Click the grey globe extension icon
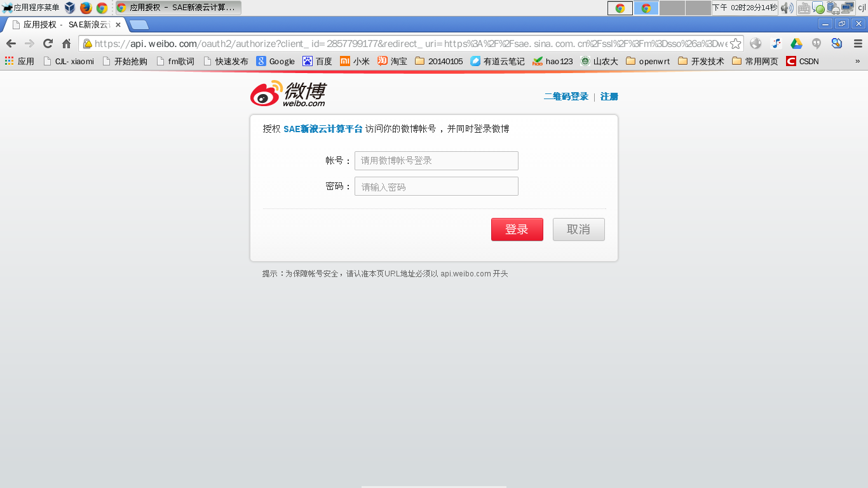Image resolution: width=868 pixels, height=488 pixels. tap(756, 43)
